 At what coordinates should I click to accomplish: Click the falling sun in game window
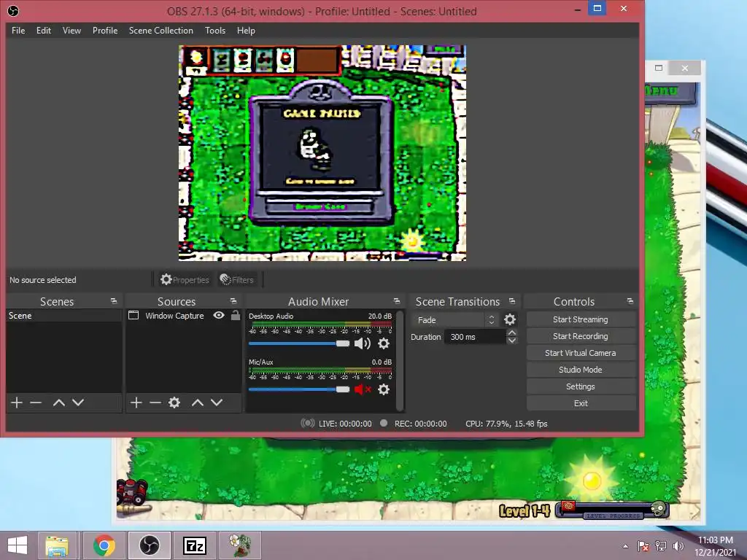592,480
